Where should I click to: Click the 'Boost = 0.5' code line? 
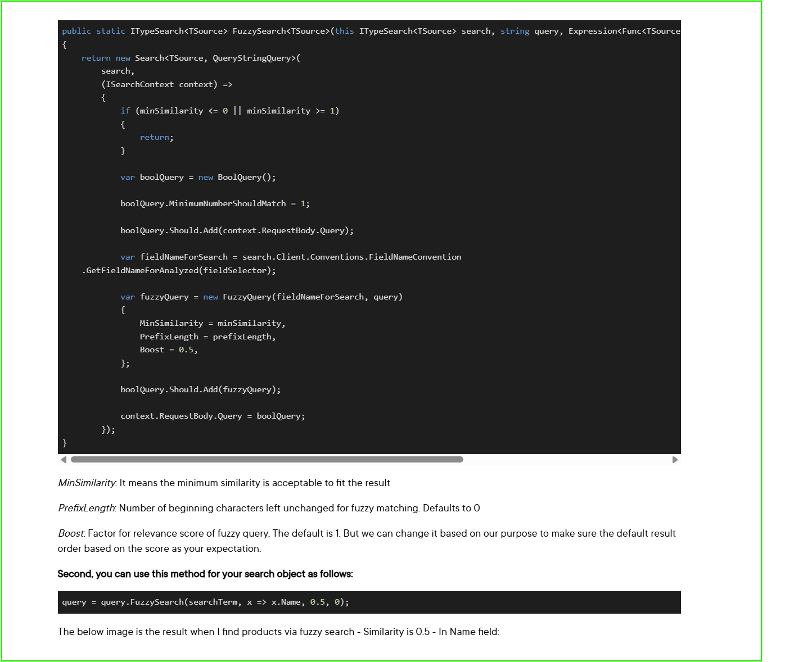pos(169,350)
